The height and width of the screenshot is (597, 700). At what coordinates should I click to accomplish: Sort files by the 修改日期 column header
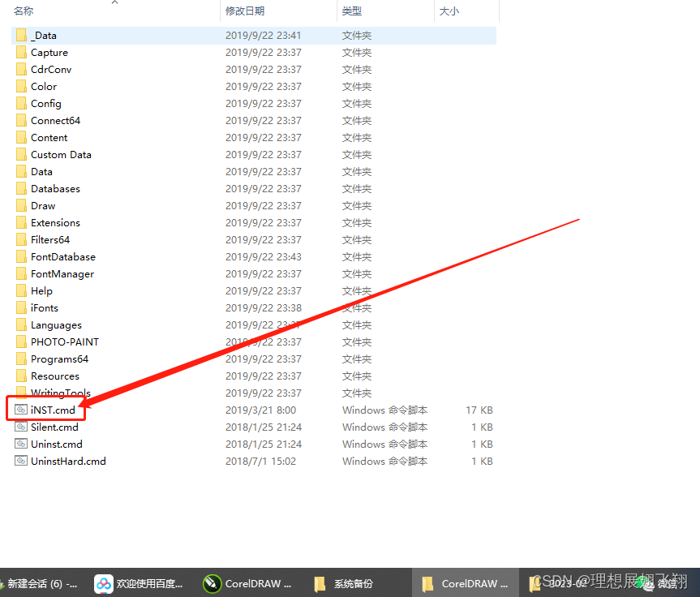point(245,11)
